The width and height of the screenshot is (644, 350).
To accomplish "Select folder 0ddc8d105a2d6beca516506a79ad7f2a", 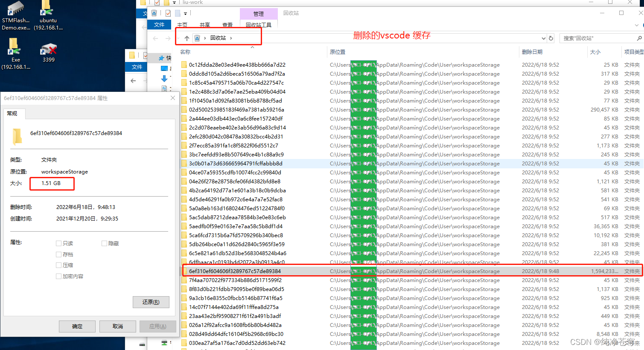I will [x=237, y=74].
